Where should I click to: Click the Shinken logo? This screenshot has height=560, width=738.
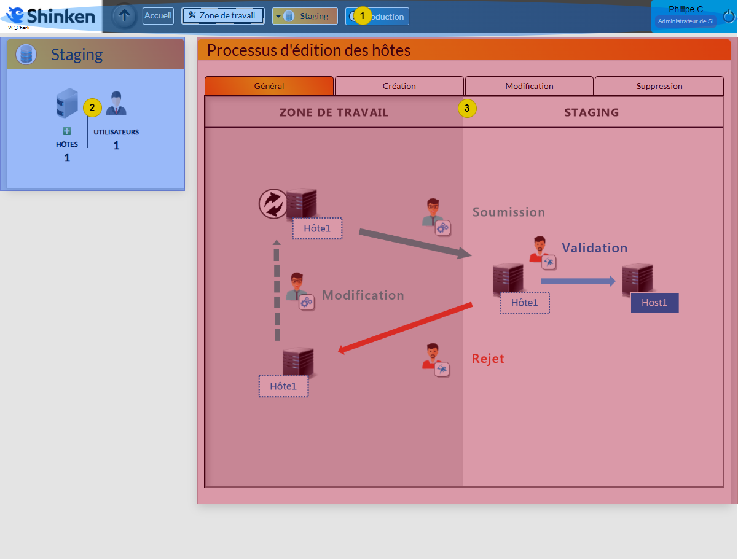click(51, 16)
